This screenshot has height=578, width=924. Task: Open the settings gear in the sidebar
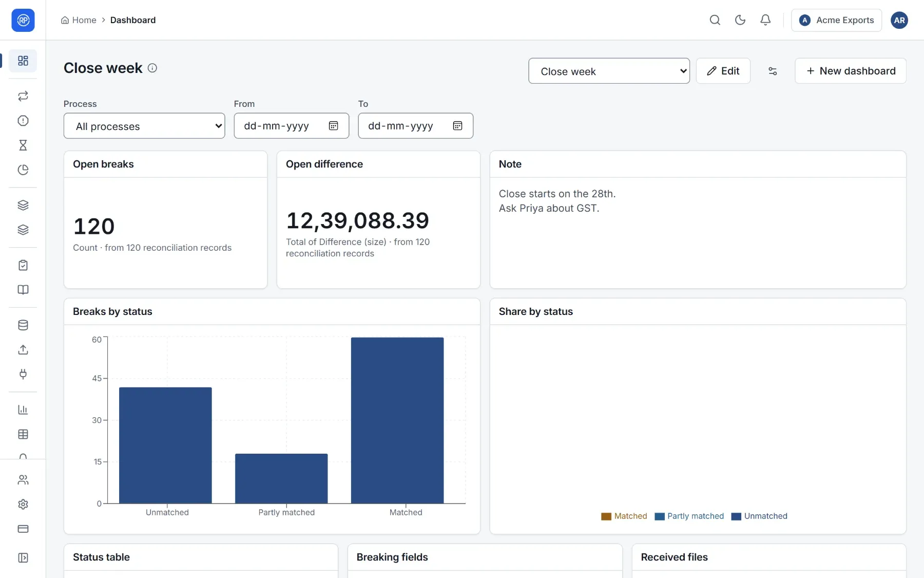coord(23,505)
